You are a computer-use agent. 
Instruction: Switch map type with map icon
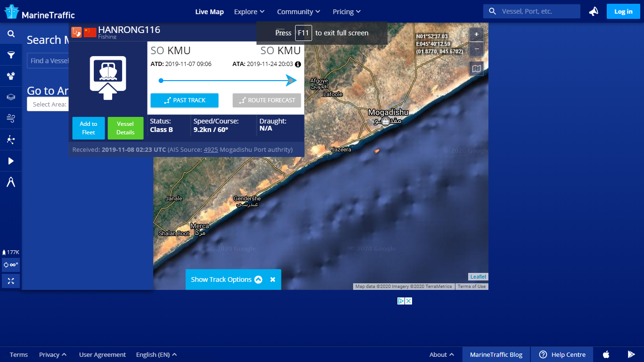(476, 69)
